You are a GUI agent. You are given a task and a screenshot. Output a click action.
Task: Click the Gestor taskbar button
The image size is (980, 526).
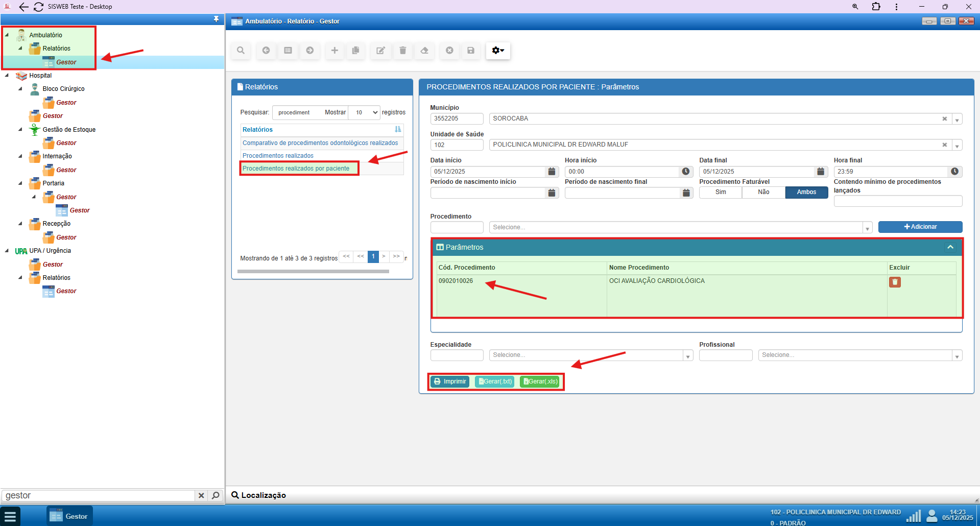click(x=70, y=516)
